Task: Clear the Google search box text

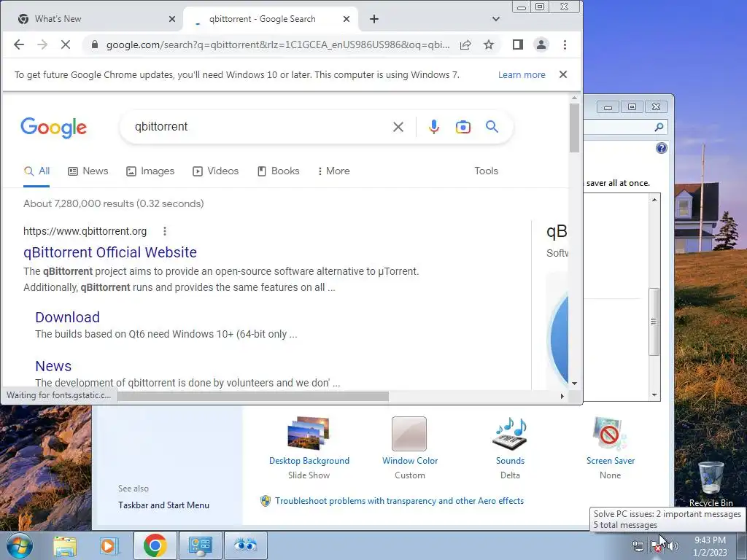Action: 398,127
